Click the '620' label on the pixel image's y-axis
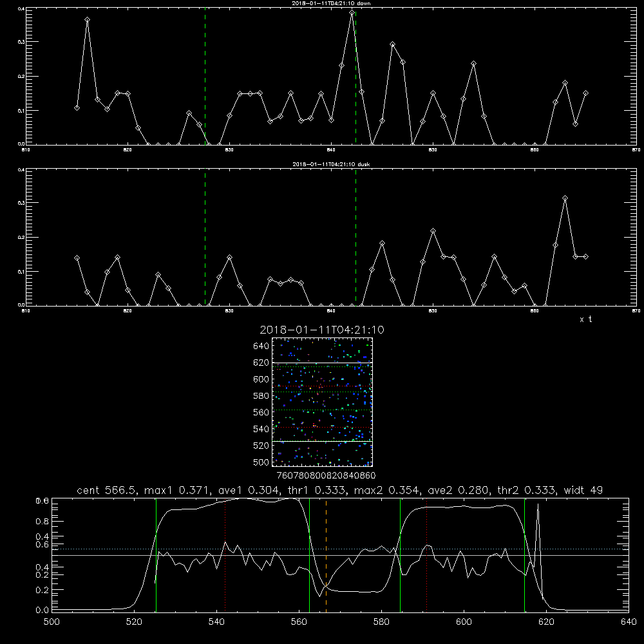 [x=261, y=363]
